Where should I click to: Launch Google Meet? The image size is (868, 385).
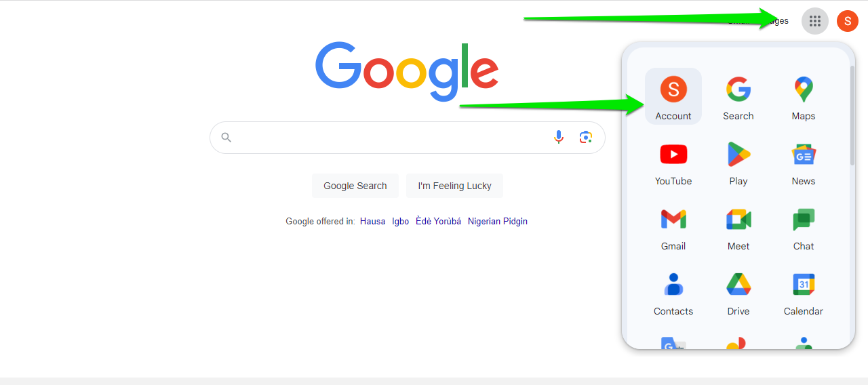[738, 226]
